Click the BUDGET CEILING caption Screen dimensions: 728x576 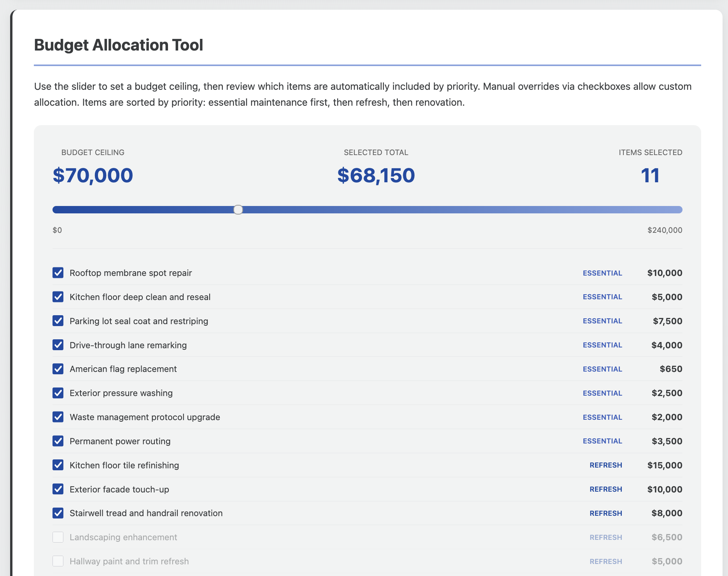click(x=93, y=152)
